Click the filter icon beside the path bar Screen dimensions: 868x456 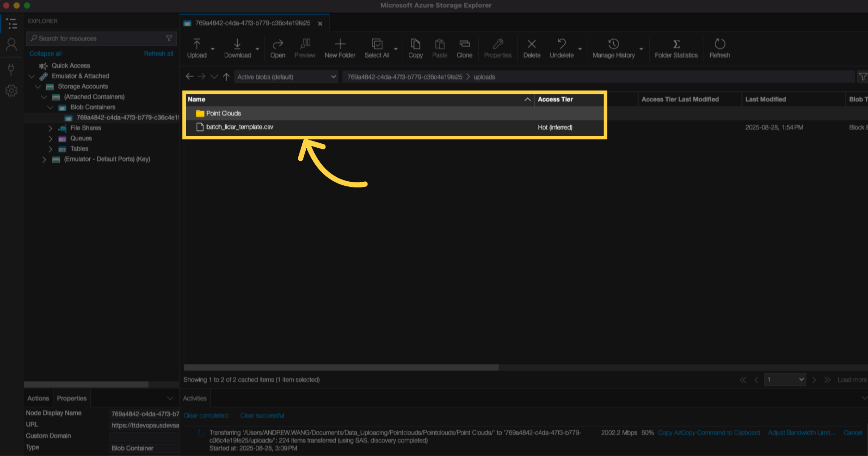pos(863,77)
